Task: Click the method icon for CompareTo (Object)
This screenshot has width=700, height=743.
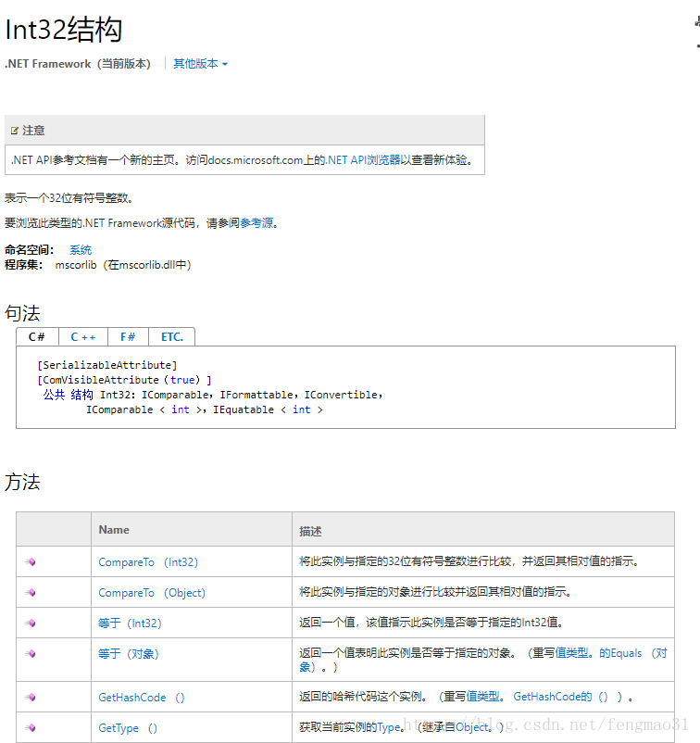Action: (31, 592)
